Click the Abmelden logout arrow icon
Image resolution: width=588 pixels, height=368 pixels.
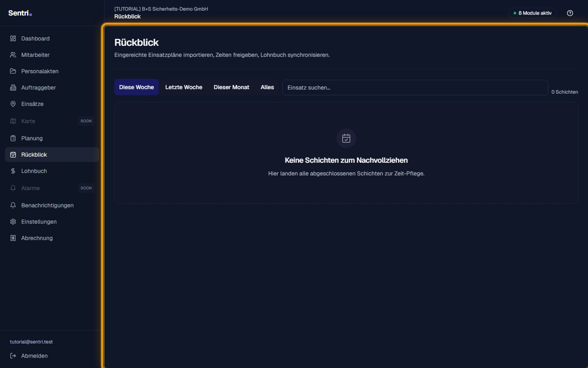13,356
